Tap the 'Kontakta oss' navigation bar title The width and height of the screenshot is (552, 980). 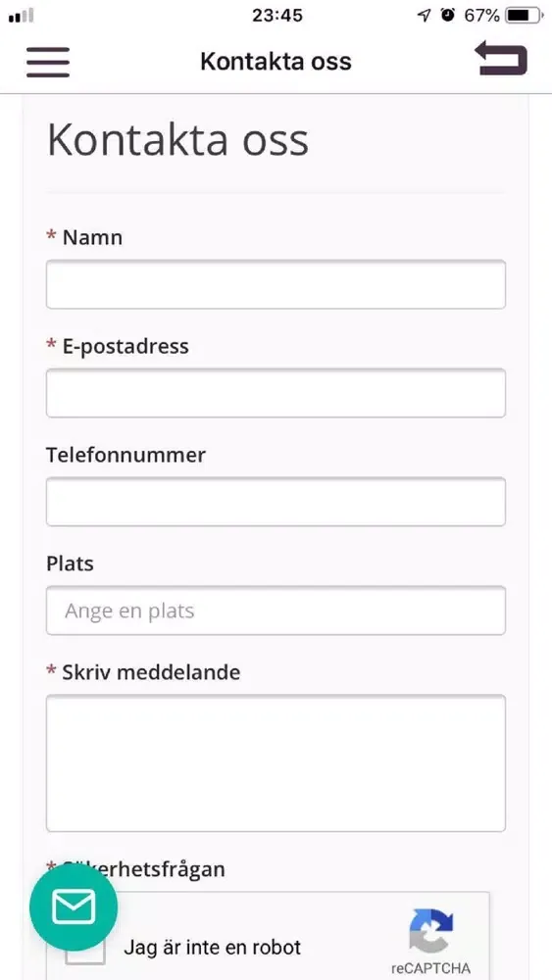click(276, 62)
